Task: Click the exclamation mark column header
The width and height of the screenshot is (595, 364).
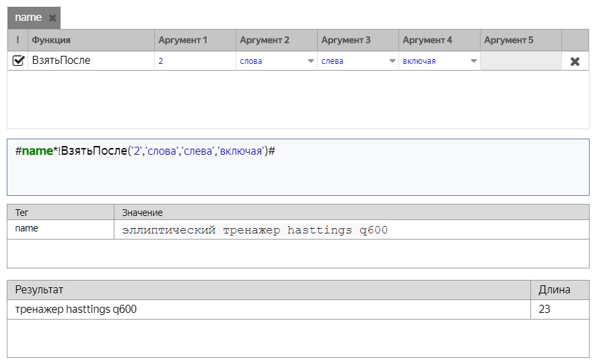Action: (x=17, y=40)
